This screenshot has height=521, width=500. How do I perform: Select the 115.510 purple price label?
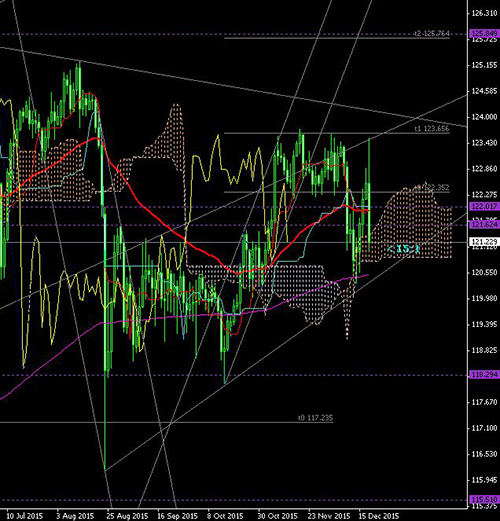[485, 500]
